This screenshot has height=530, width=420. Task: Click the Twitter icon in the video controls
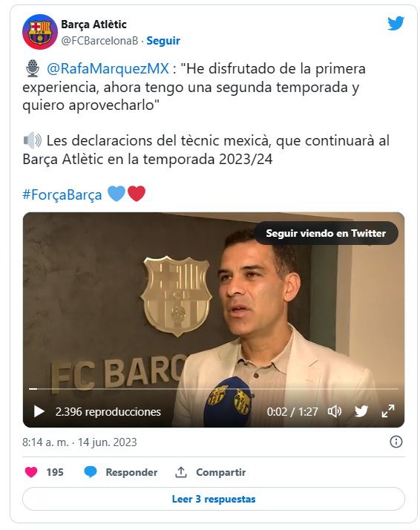tap(361, 411)
